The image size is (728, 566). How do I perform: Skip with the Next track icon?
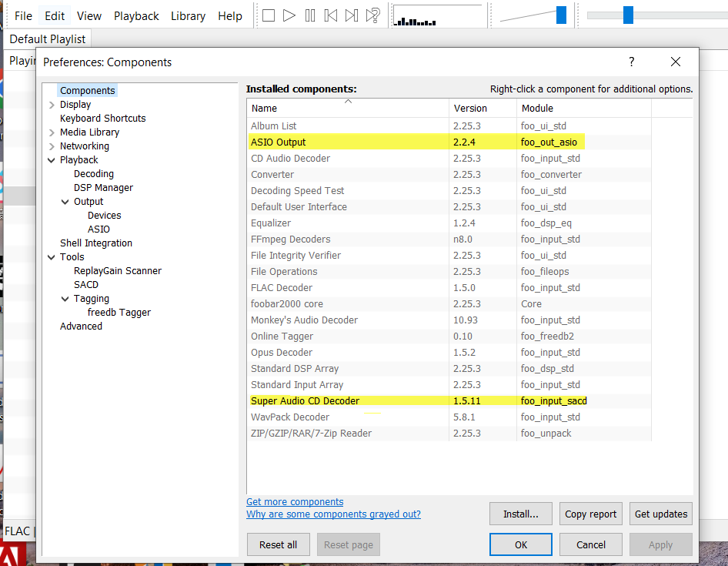352,15
